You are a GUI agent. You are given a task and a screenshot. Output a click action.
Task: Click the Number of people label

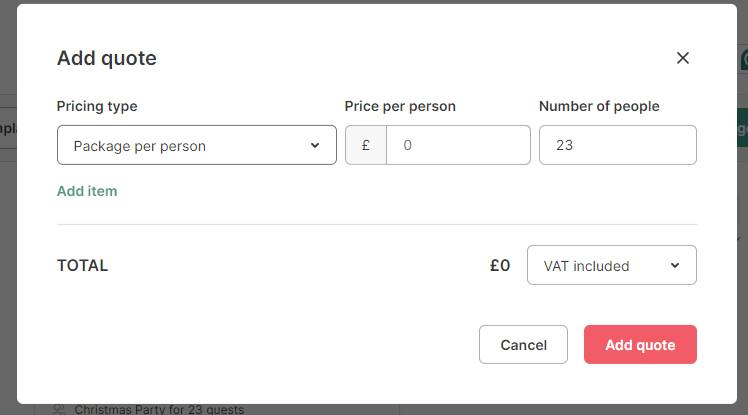[x=599, y=106]
